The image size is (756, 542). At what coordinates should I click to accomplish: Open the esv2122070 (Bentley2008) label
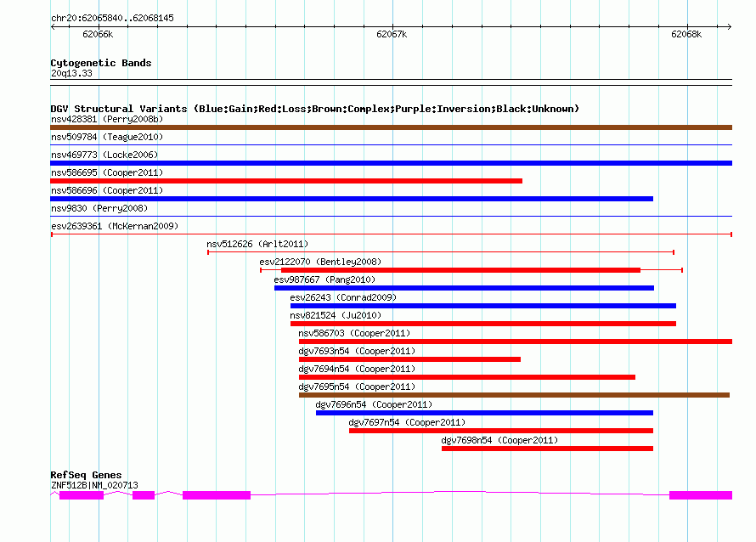tap(320, 262)
